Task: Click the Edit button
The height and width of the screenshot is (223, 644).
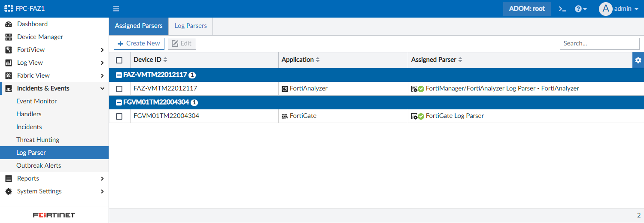Action: (x=182, y=43)
